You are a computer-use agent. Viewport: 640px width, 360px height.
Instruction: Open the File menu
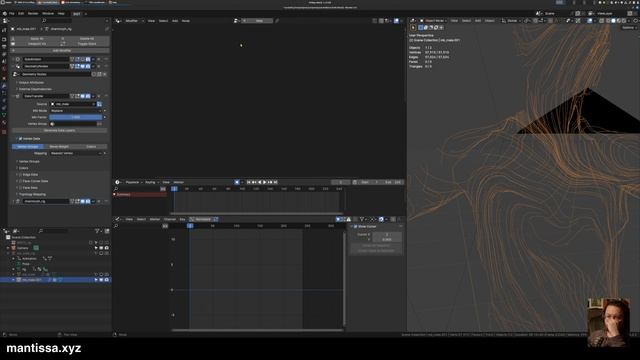[x=12, y=13]
